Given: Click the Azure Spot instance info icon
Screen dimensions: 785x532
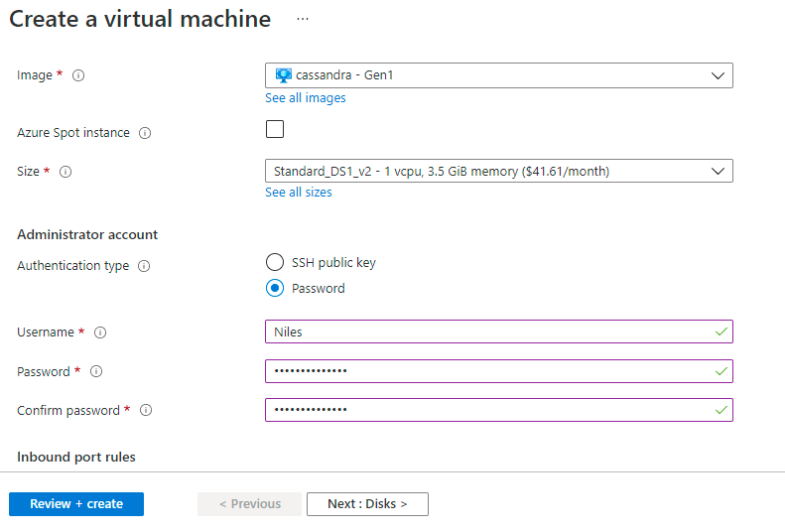Looking at the screenshot, I should click(x=145, y=133).
